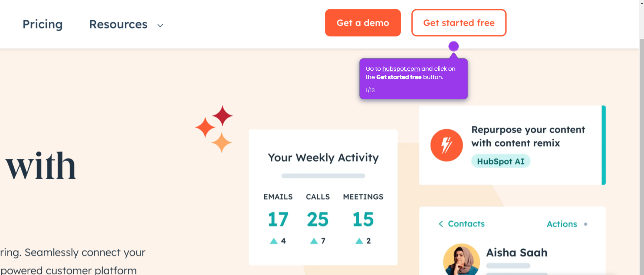
Task: Open the Pricing page
Action: tap(42, 24)
